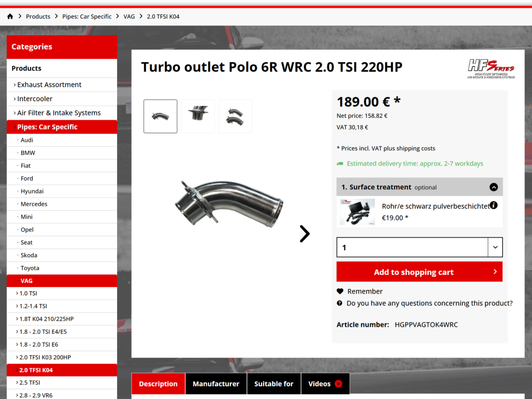
Task: Click the heart icon next to Remember
Action: click(x=340, y=291)
